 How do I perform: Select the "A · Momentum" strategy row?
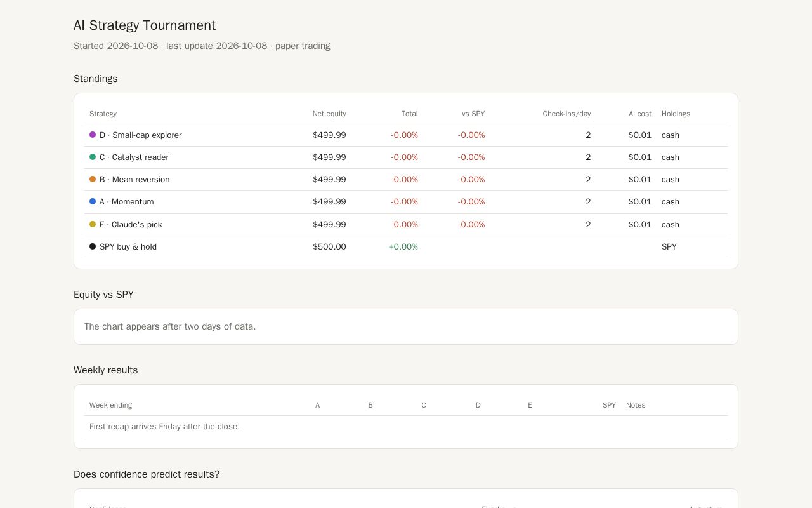pyautogui.click(x=406, y=202)
